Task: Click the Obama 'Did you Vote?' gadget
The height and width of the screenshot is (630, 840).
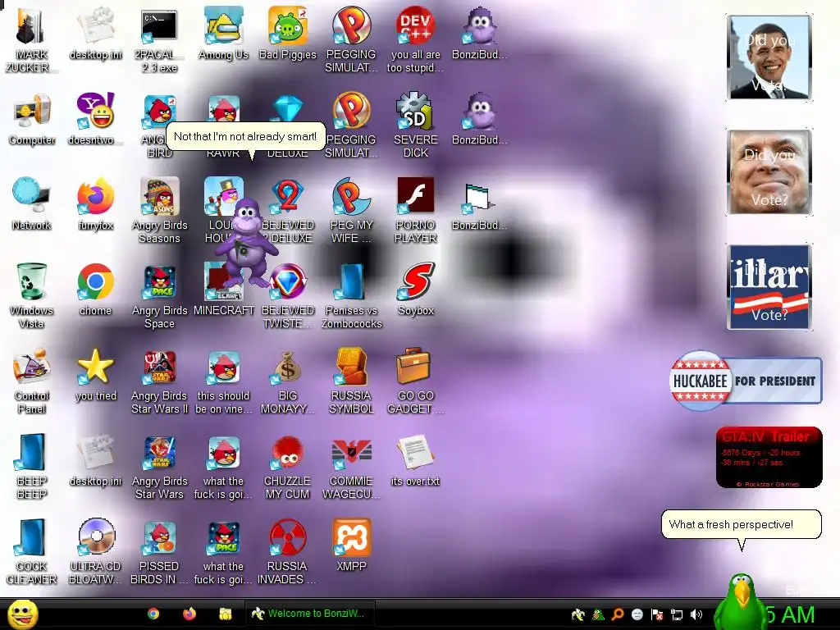Action: coord(769,57)
